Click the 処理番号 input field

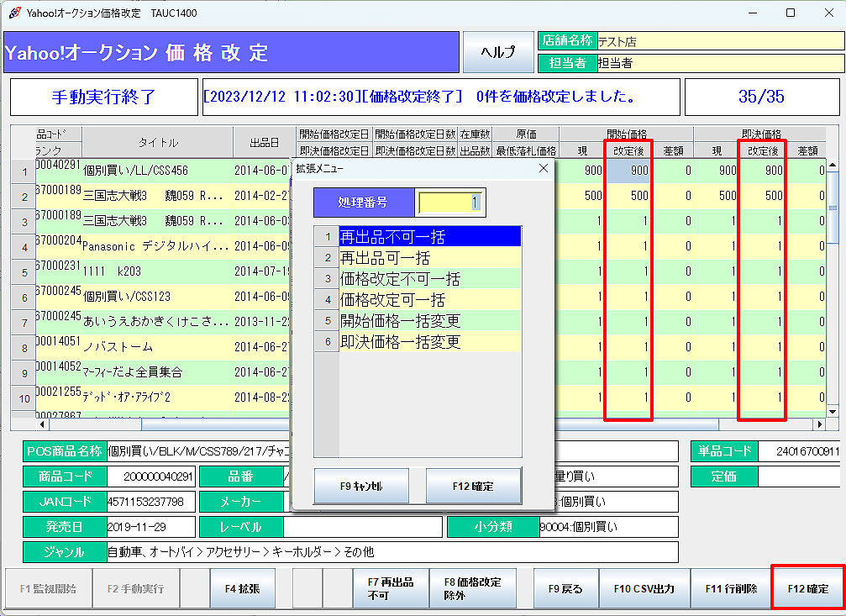tap(450, 203)
